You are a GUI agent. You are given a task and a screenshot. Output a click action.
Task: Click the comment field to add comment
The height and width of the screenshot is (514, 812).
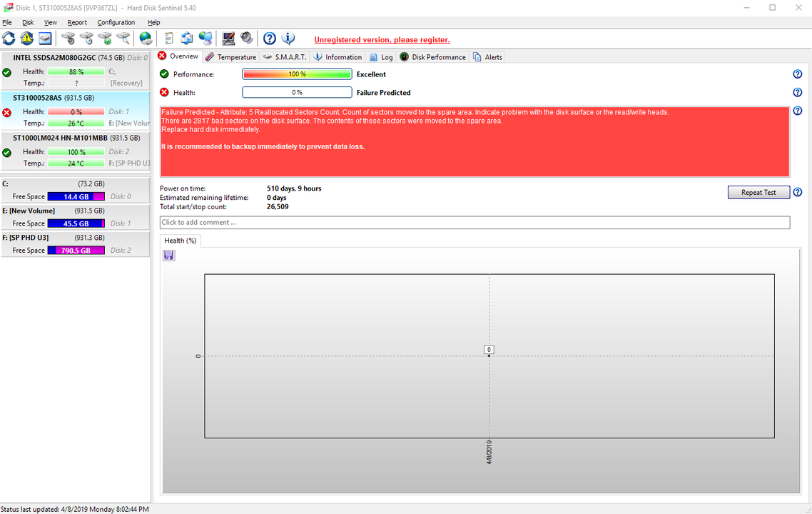pos(475,222)
